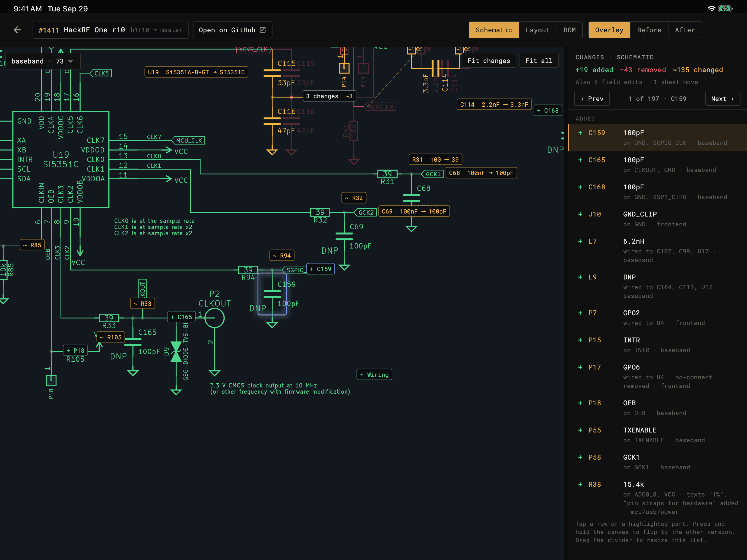The width and height of the screenshot is (747, 560).
Task: Go to the previous change with Prev
Action: [592, 98]
